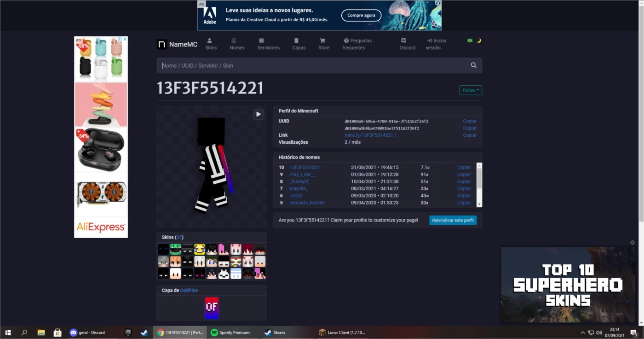Close the AliExpress sidebar ad

(125, 40)
